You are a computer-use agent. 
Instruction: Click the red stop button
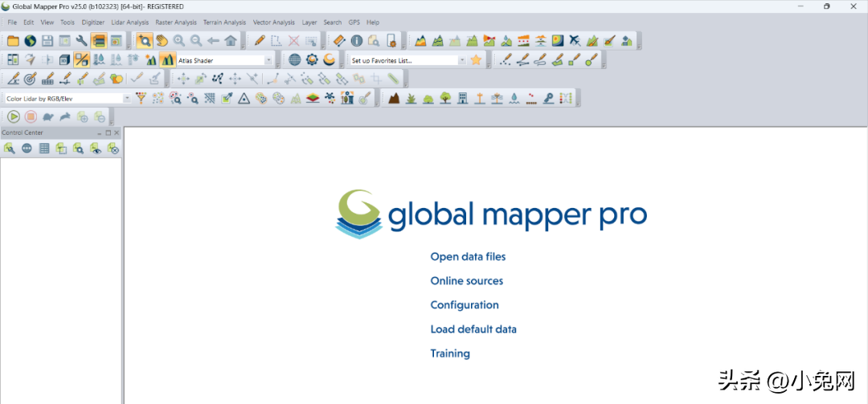(31, 116)
